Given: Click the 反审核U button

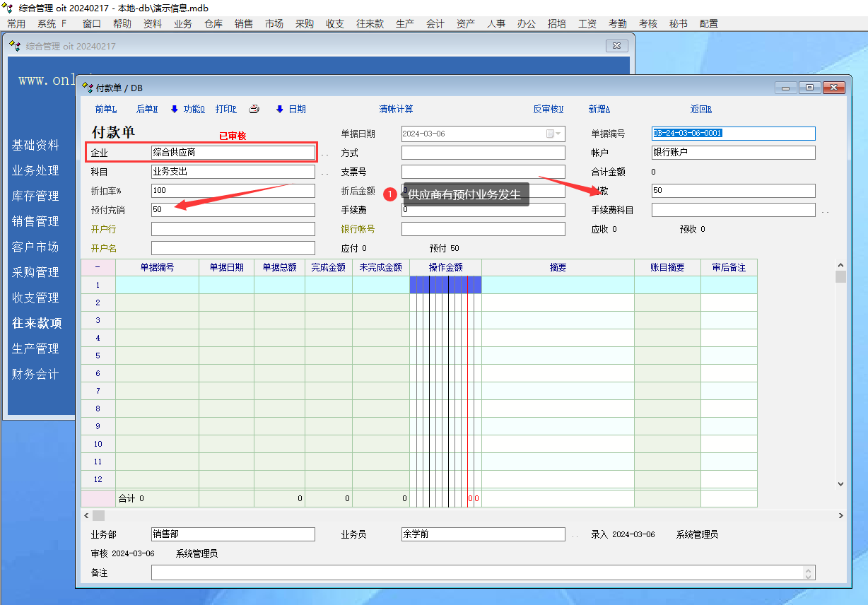Looking at the screenshot, I should 548,109.
